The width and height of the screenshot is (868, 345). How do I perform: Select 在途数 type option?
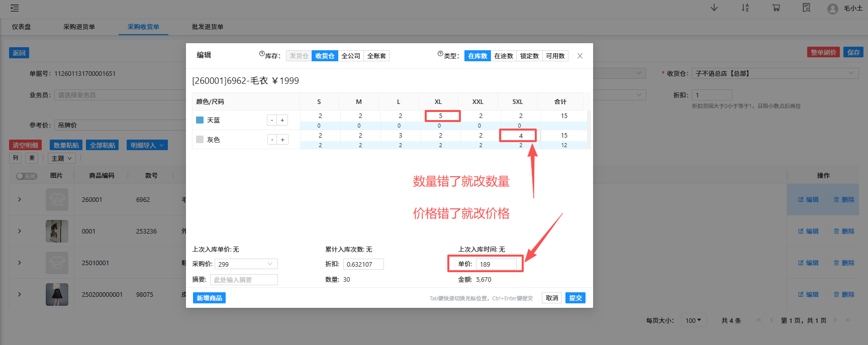click(504, 56)
